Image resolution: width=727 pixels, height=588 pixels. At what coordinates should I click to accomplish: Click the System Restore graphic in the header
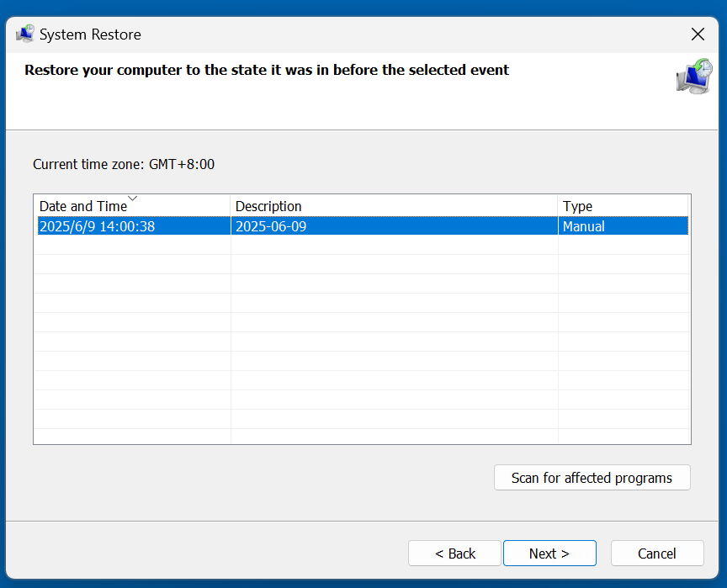click(694, 77)
